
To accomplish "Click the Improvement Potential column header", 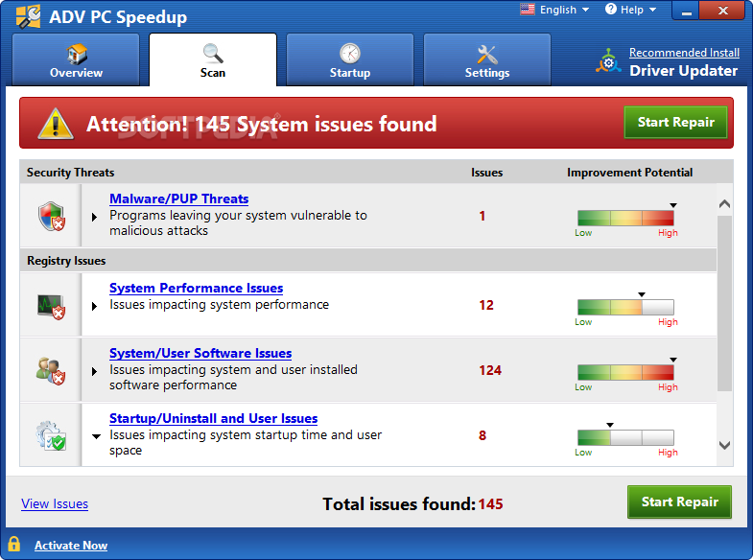I will pyautogui.click(x=629, y=173).
